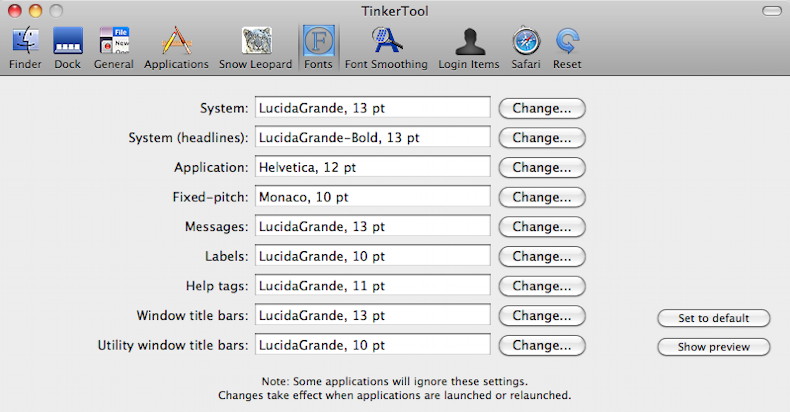Click the Helvetica 12 pt field
Image resolution: width=790 pixels, height=412 pixels.
(x=372, y=167)
